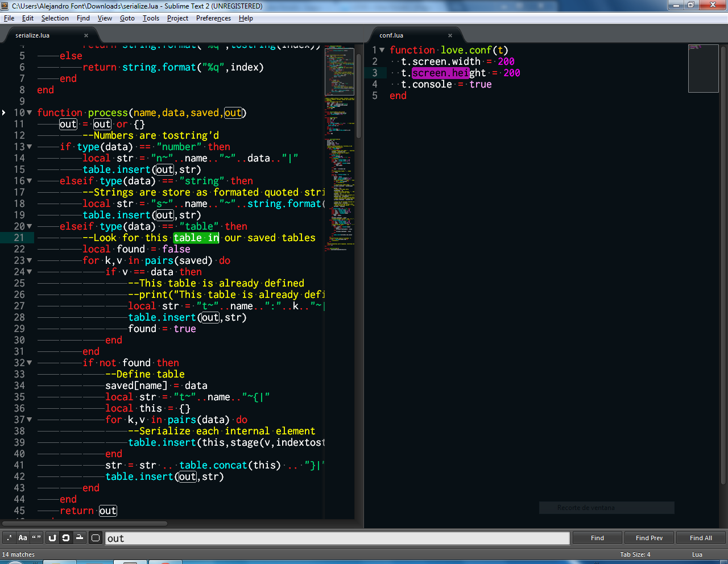The width and height of the screenshot is (728, 564).
Task: Collapse the 'if not found' fold at line 32
Action: click(30, 363)
